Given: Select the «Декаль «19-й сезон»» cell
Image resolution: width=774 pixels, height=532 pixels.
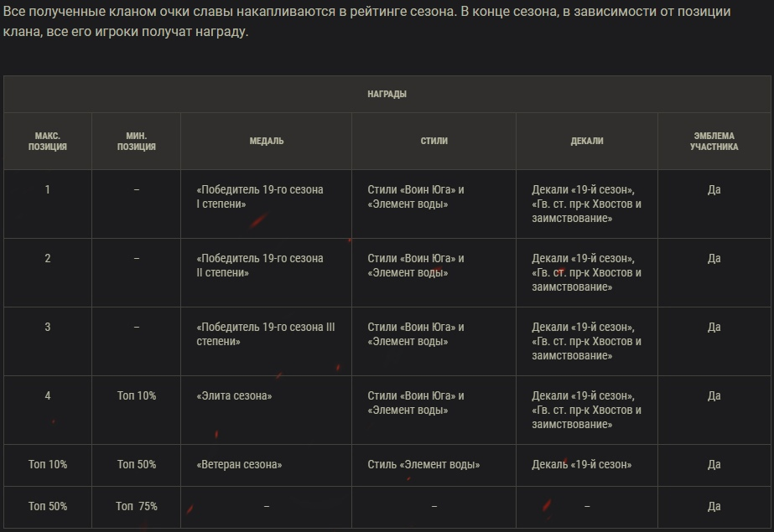Looking at the screenshot, I should pos(581,465).
